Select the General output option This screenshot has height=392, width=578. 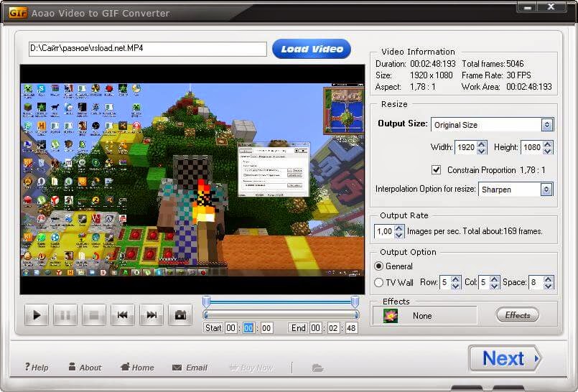pyautogui.click(x=378, y=266)
